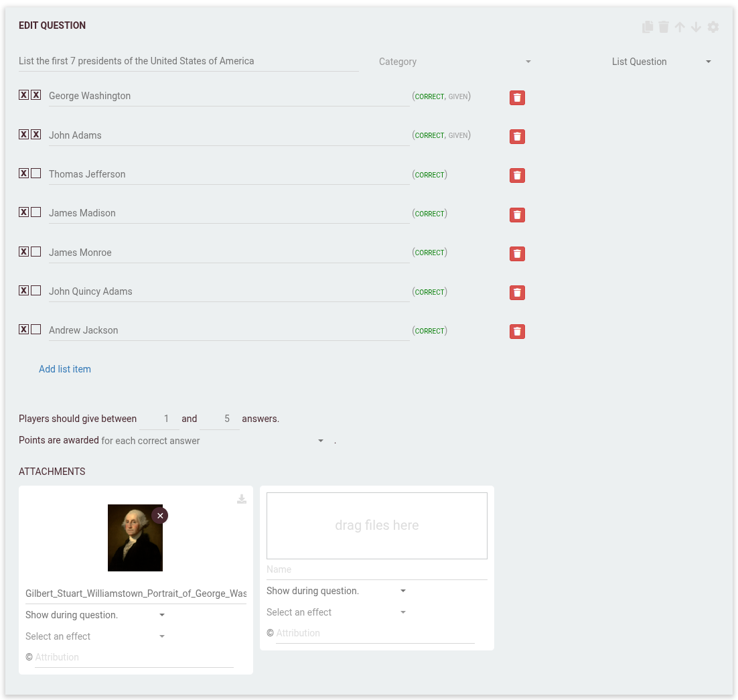738x700 pixels.
Task: Toggle the given checkbox for Thomas Jefferson
Action: pyautogui.click(x=36, y=173)
